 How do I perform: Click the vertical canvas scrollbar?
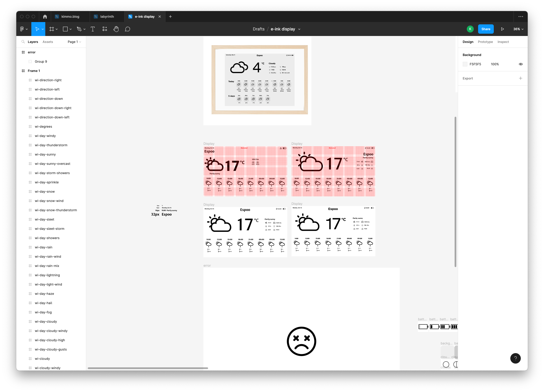point(455,192)
